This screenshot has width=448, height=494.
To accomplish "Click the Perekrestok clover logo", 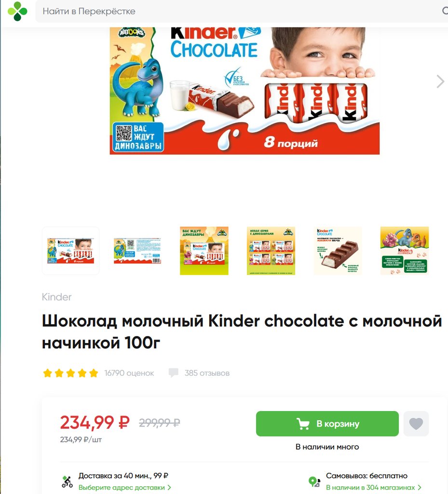I will (x=18, y=11).
